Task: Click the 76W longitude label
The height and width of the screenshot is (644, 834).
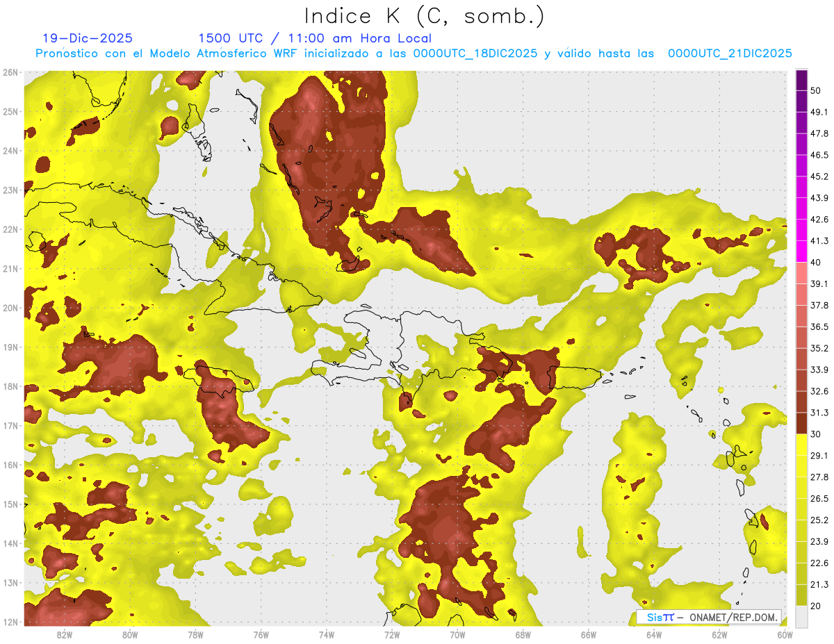Action: 261,635
